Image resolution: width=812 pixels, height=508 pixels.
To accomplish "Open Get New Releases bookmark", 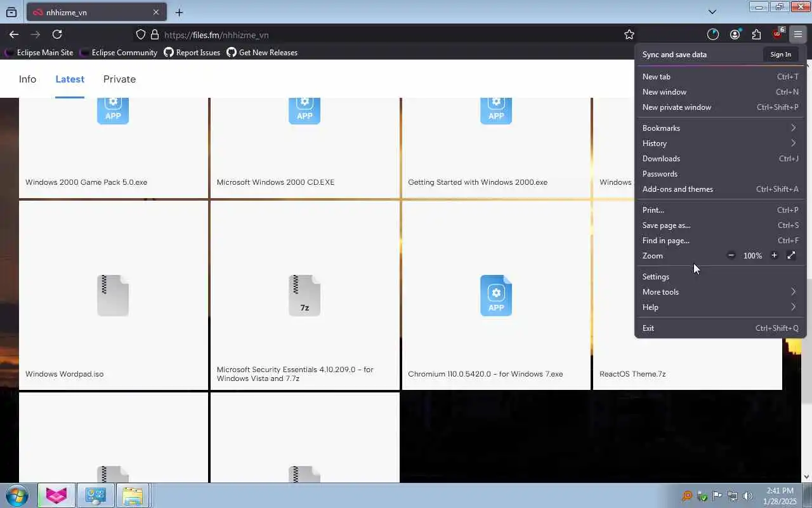I will pyautogui.click(x=262, y=53).
